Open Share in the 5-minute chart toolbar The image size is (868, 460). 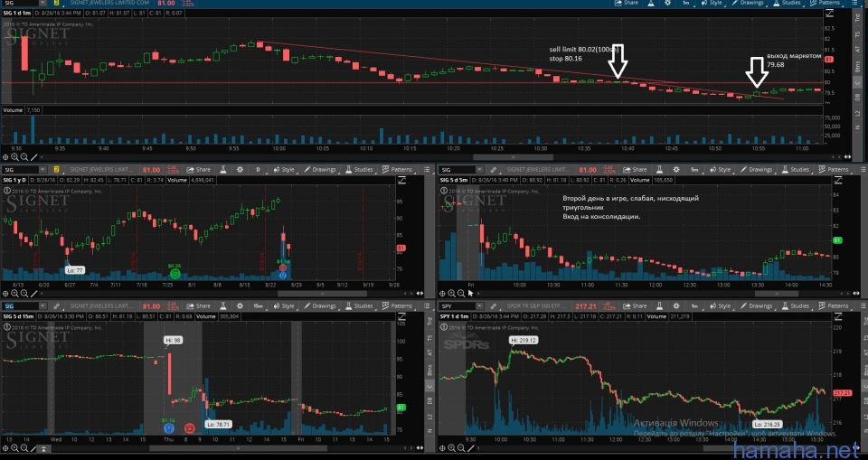coord(635,169)
